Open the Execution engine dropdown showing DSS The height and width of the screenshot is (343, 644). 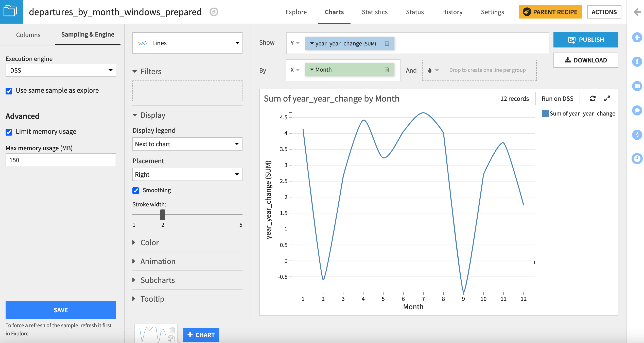pyautogui.click(x=61, y=70)
